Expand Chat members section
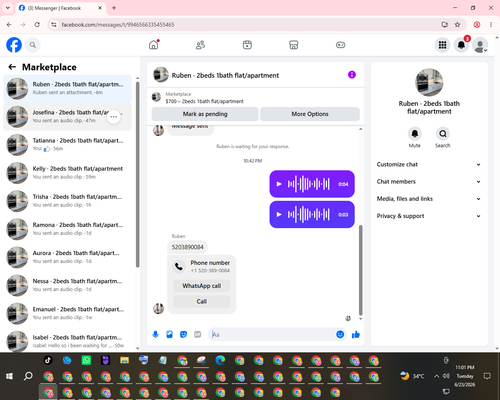 [x=429, y=182]
